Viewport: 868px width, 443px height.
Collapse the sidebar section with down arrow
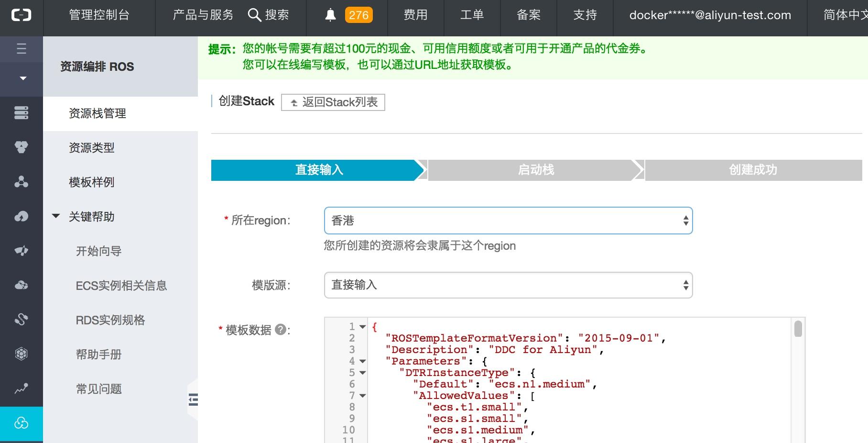pyautogui.click(x=22, y=78)
